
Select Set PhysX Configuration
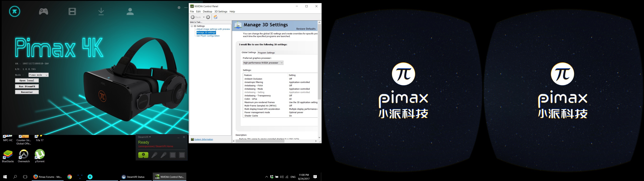pyautogui.click(x=208, y=36)
